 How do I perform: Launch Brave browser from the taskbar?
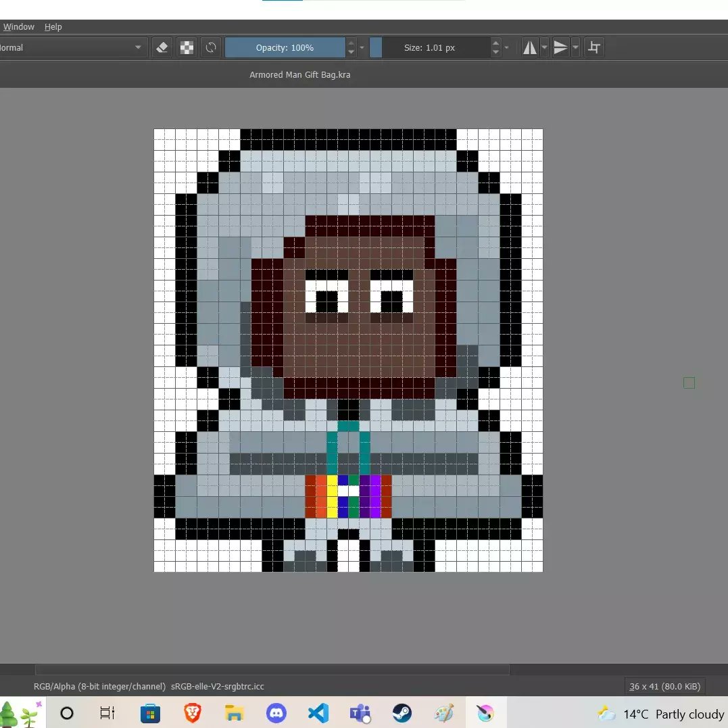point(192,713)
